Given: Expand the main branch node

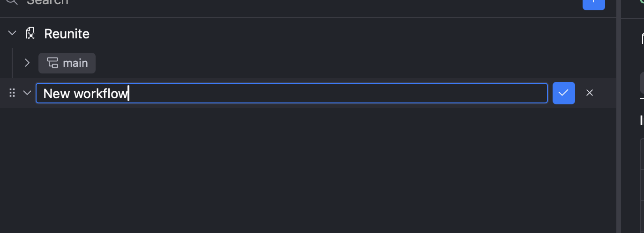Looking at the screenshot, I should click(x=27, y=63).
